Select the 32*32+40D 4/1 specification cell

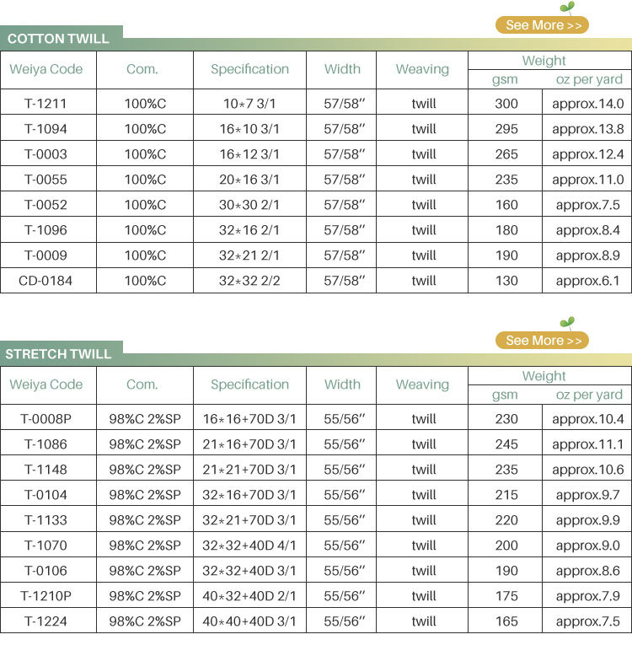249,546
